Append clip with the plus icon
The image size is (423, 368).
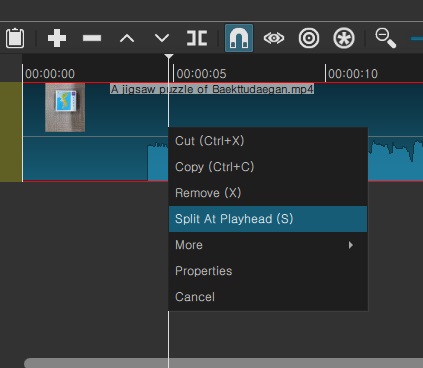tap(57, 38)
